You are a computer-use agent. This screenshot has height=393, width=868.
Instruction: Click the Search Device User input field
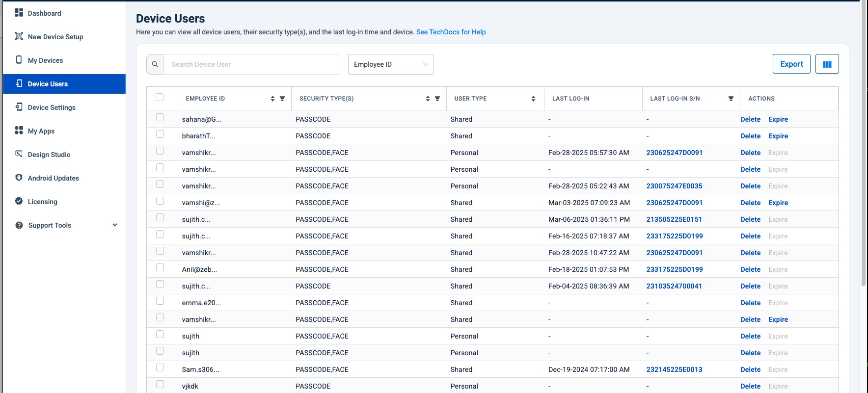(251, 64)
